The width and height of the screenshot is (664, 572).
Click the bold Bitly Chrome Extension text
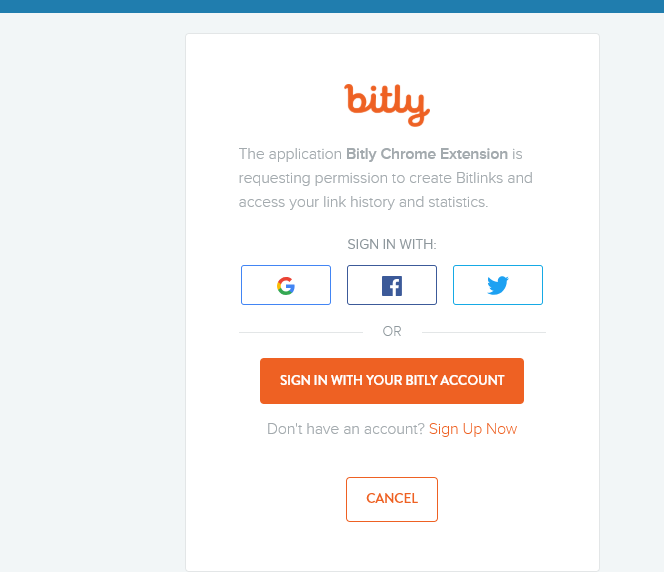[x=427, y=154]
